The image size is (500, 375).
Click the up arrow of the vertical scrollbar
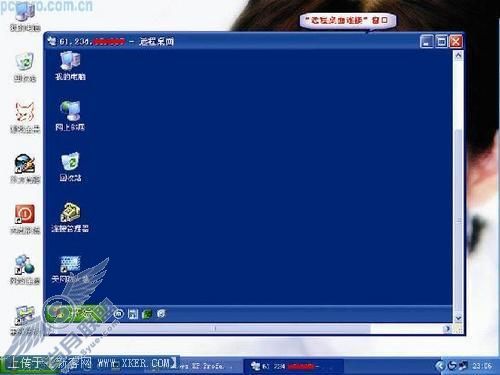tap(458, 56)
